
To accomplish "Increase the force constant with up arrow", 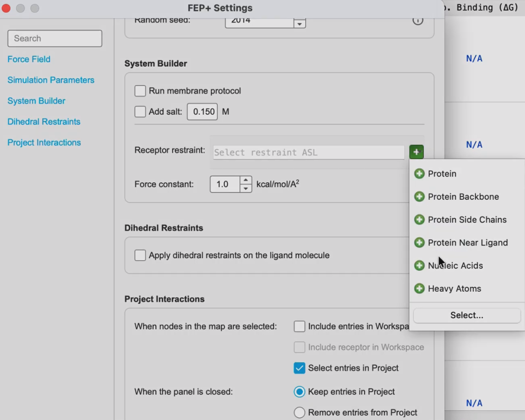I will pyautogui.click(x=246, y=180).
